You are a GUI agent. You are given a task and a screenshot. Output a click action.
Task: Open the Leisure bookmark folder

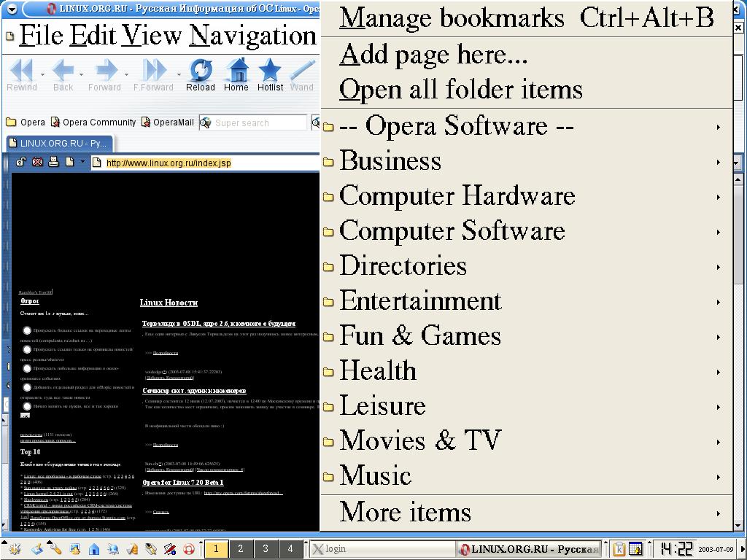coord(527,407)
